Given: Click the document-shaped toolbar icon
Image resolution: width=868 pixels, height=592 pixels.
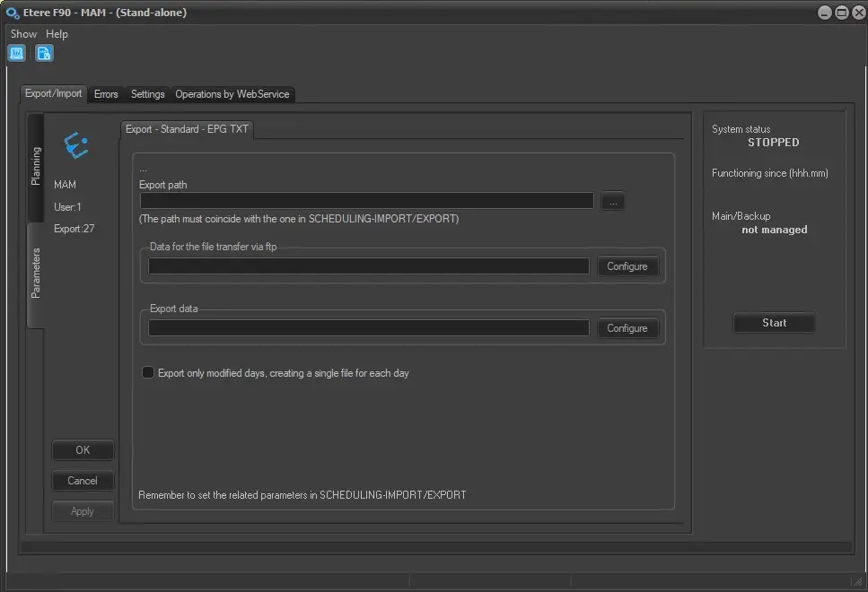Looking at the screenshot, I should (44, 53).
